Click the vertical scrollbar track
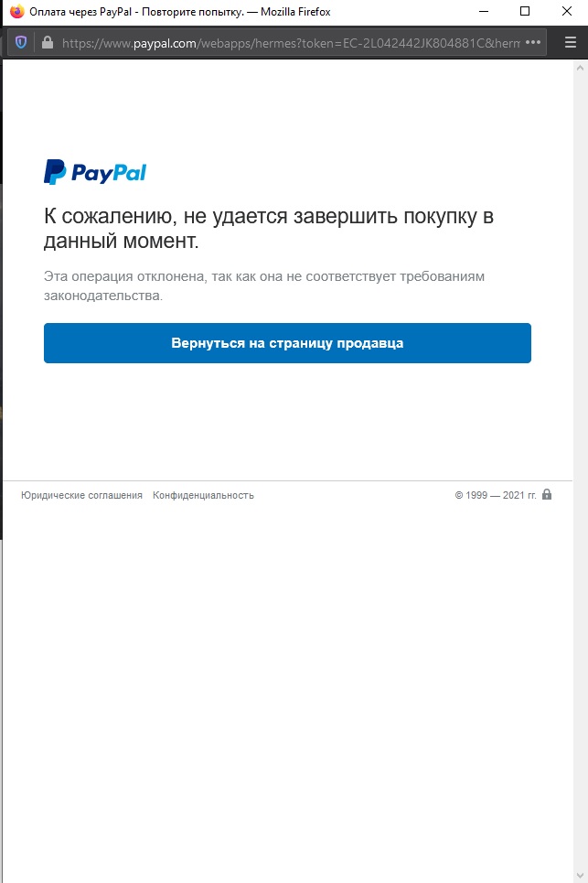The width and height of the screenshot is (588, 883). point(580,471)
